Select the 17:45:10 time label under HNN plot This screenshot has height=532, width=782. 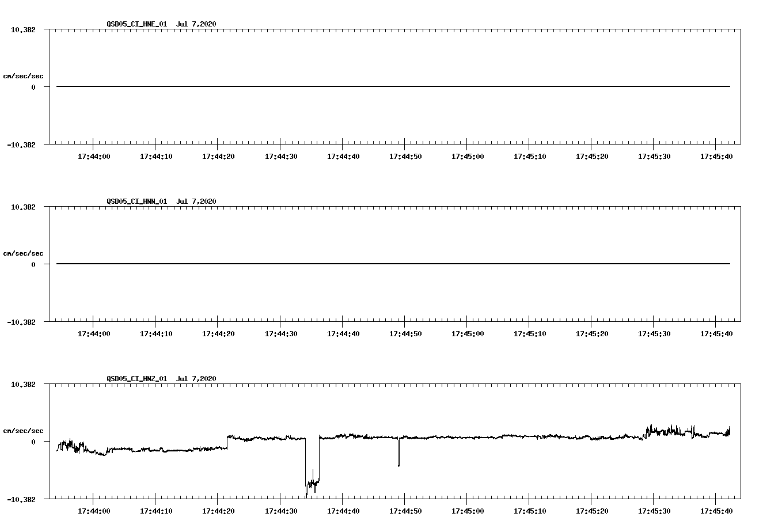(x=530, y=334)
